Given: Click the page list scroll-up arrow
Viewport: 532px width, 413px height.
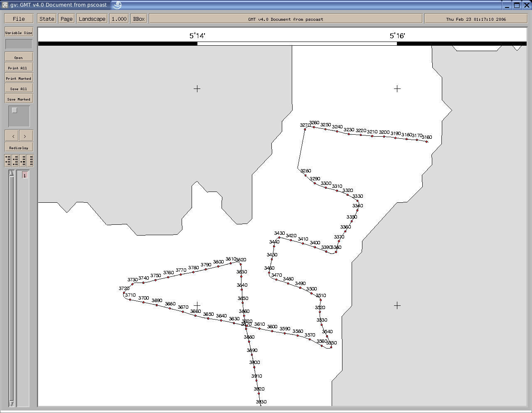Looking at the screenshot, I should pyautogui.click(x=12, y=173).
